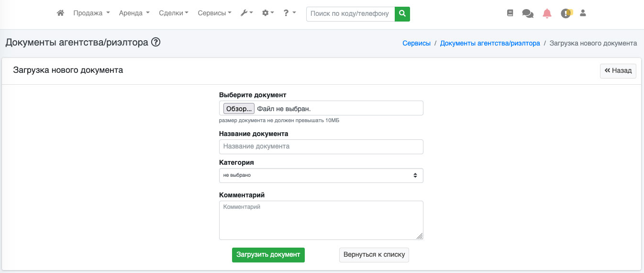Click the Вернуться к списку button
The height and width of the screenshot is (273, 644).
click(x=374, y=255)
